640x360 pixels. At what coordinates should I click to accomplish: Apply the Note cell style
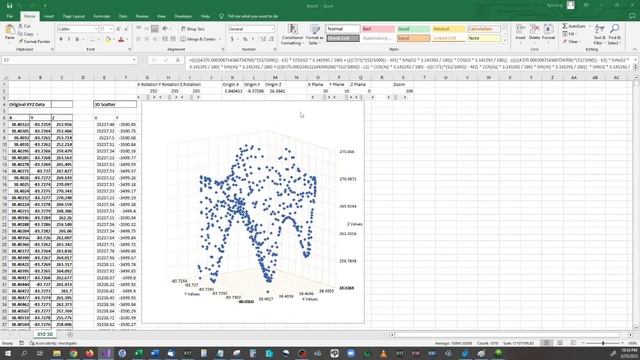tap(484, 38)
